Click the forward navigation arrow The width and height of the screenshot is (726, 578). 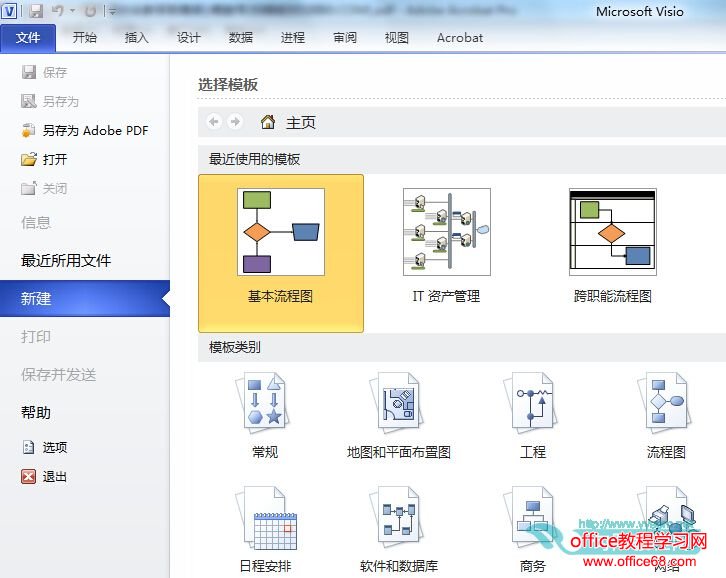(x=235, y=122)
